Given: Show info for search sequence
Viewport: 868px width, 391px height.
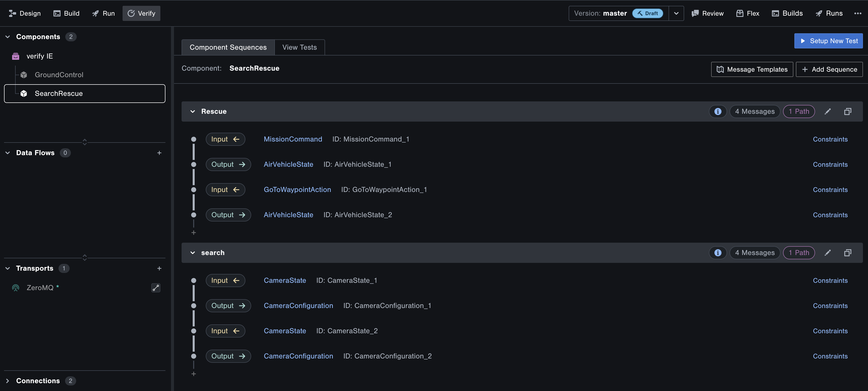Looking at the screenshot, I should pyautogui.click(x=718, y=253).
